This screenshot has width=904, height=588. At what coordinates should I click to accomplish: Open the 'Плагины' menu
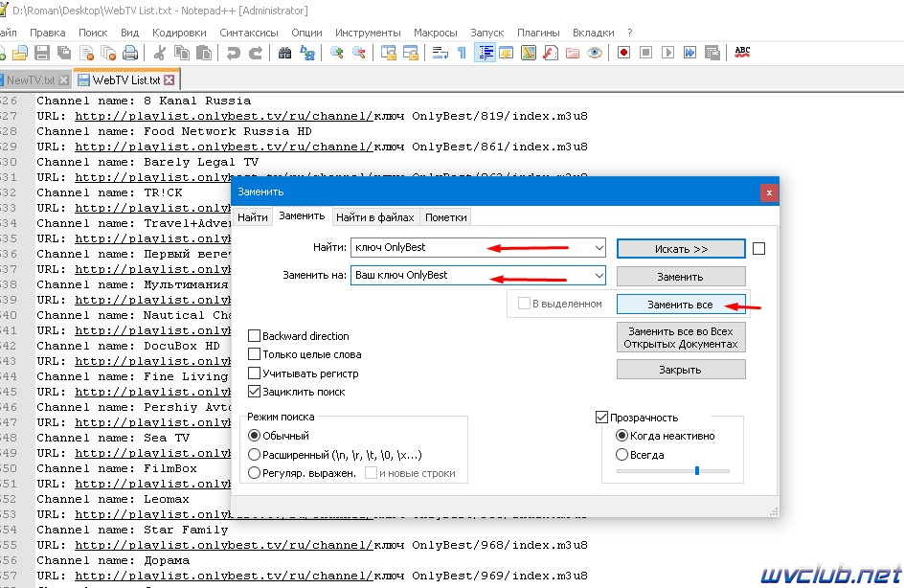click(x=538, y=33)
